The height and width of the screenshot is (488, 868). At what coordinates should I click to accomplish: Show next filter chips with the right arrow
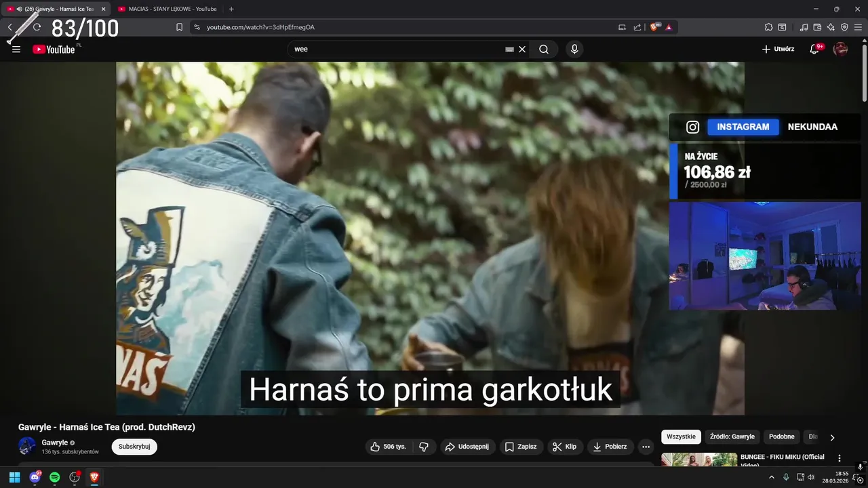(832, 437)
